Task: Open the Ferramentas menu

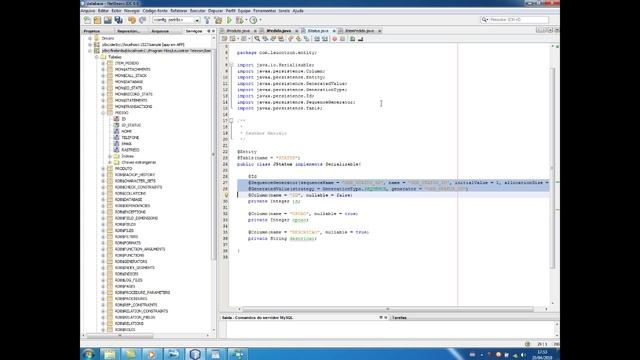Action: coord(264,11)
